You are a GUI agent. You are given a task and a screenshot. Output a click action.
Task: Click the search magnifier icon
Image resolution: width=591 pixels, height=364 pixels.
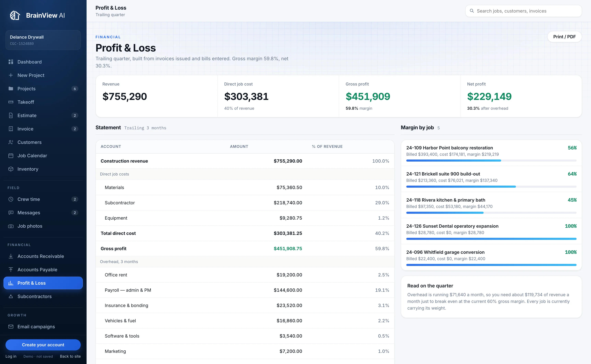coord(472,11)
